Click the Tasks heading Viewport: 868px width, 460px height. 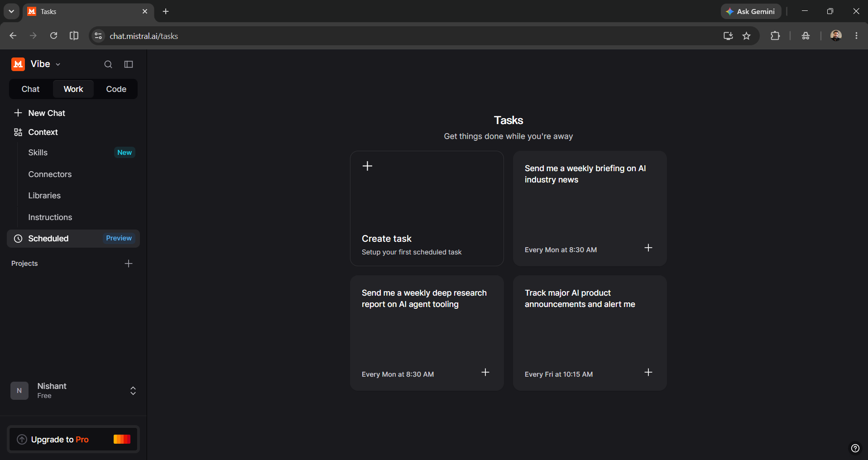[x=508, y=120]
